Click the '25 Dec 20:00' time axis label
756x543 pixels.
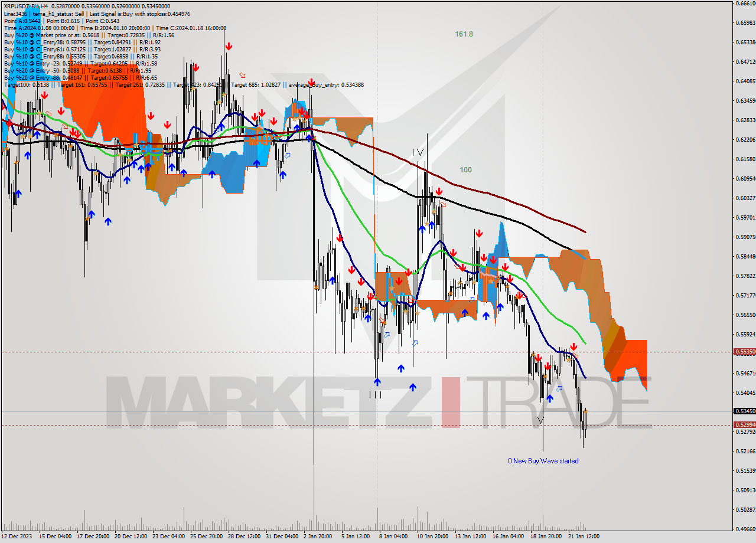[x=206, y=537]
